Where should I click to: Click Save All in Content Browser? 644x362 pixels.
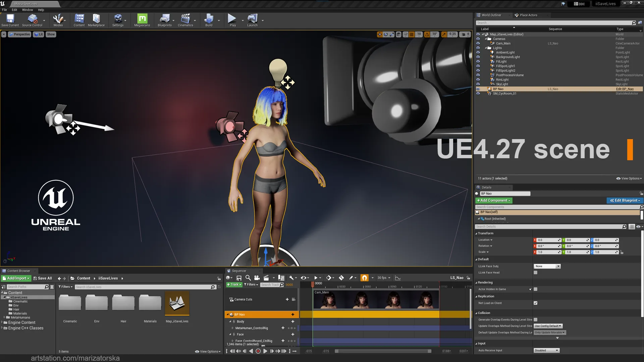43,279
